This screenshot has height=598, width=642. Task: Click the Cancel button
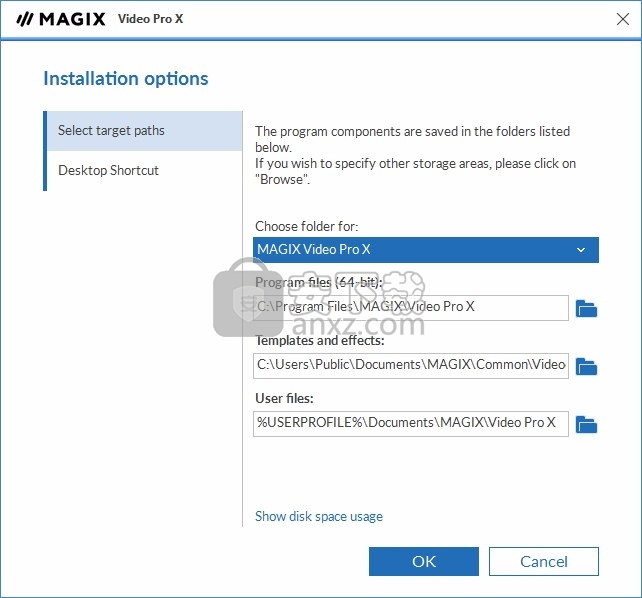coord(544,562)
